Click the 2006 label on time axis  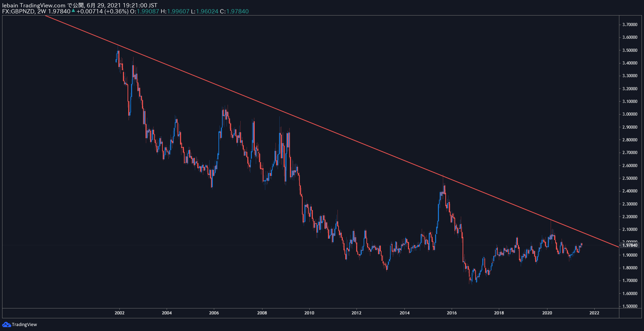coord(214,313)
